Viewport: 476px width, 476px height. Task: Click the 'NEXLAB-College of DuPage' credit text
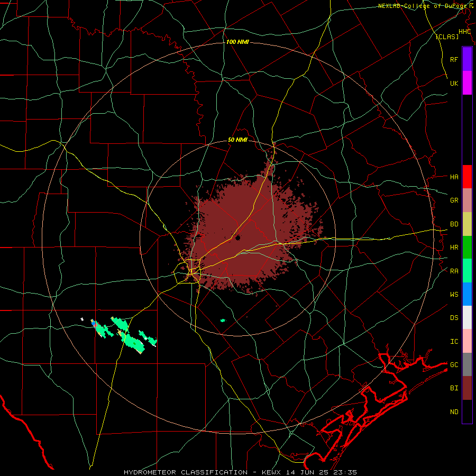(x=423, y=6)
